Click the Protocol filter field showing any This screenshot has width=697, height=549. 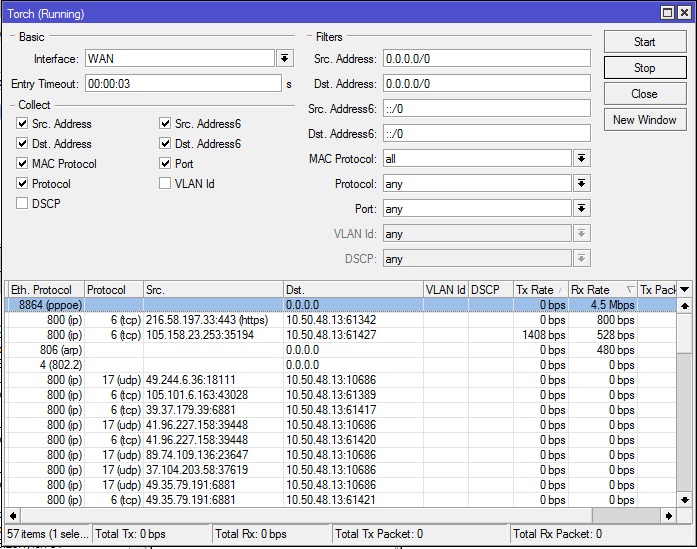[477, 184]
